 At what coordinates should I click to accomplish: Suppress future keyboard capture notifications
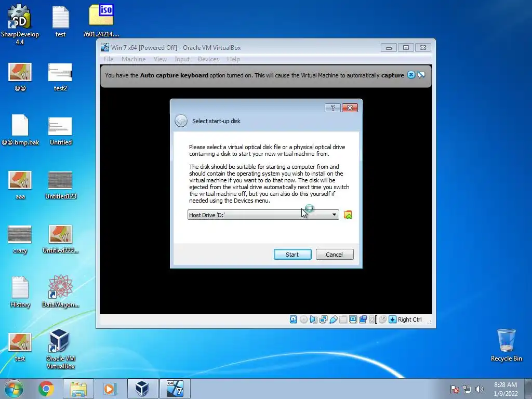pyautogui.click(x=421, y=75)
